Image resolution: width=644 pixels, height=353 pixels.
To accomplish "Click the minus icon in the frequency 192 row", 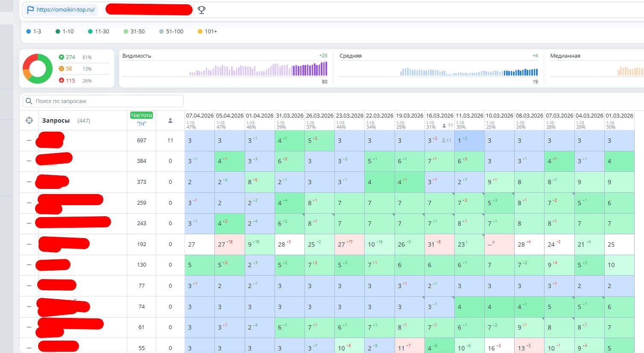I will 29,244.
